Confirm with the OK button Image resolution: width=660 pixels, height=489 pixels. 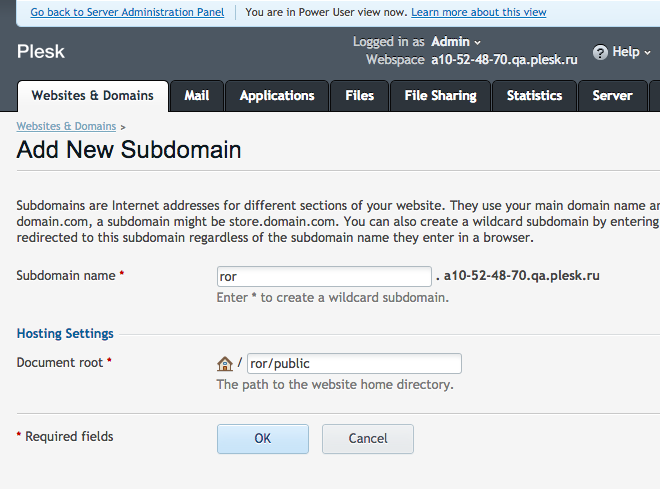tap(263, 439)
